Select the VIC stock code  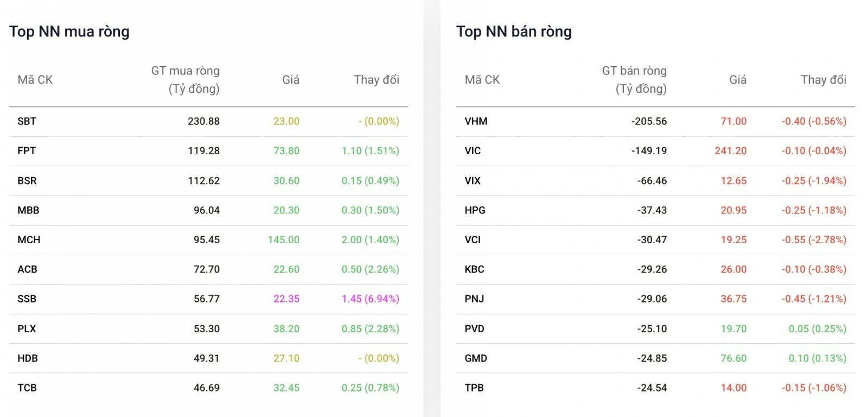[x=473, y=151]
